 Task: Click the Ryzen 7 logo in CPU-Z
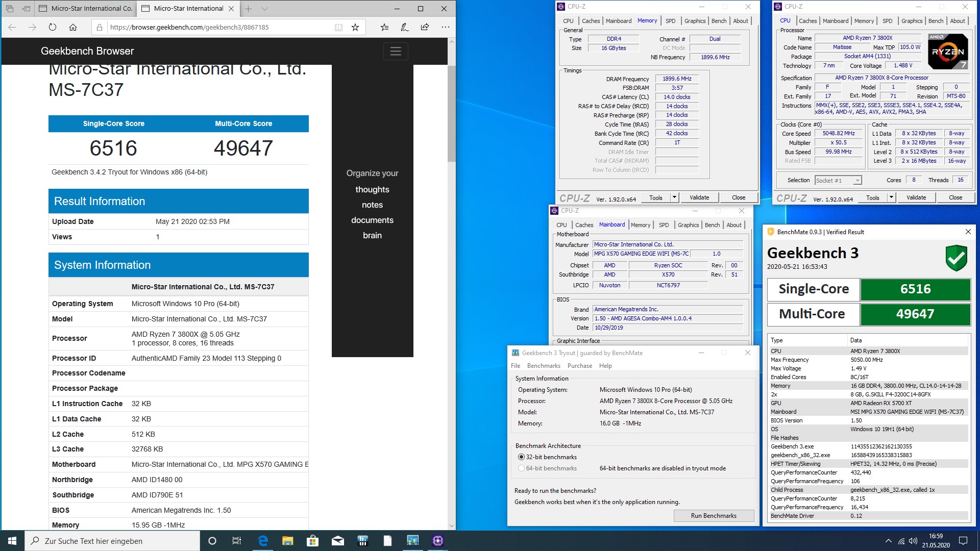[x=947, y=52]
